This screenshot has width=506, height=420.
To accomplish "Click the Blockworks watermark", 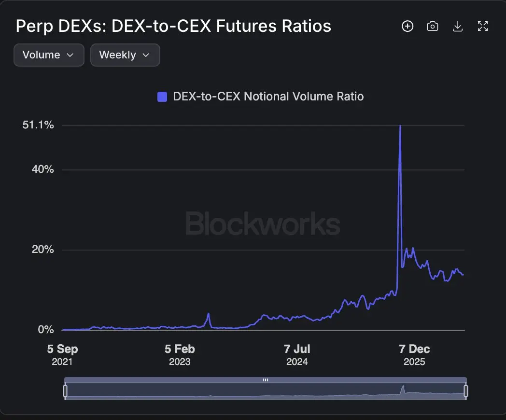I will pos(263,224).
